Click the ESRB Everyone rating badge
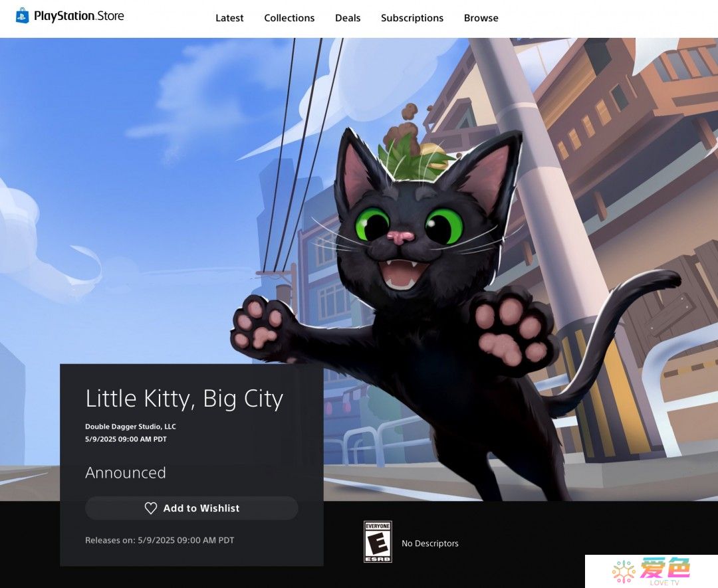This screenshot has width=718, height=588. pos(378,541)
